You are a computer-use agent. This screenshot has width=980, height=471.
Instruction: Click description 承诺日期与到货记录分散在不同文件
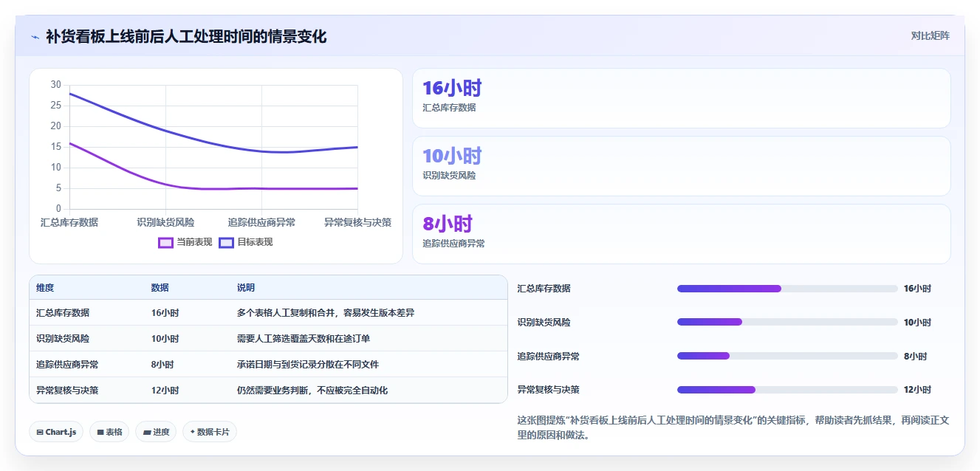[x=308, y=365]
